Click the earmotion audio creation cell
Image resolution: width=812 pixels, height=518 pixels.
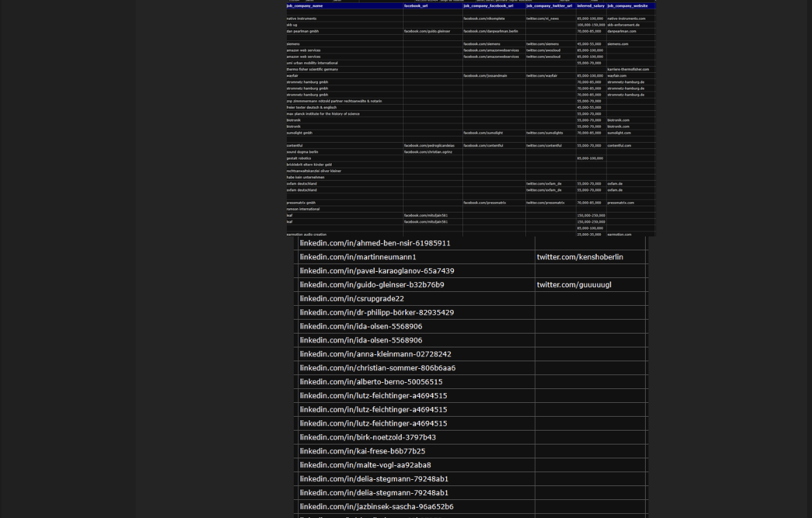click(306, 234)
